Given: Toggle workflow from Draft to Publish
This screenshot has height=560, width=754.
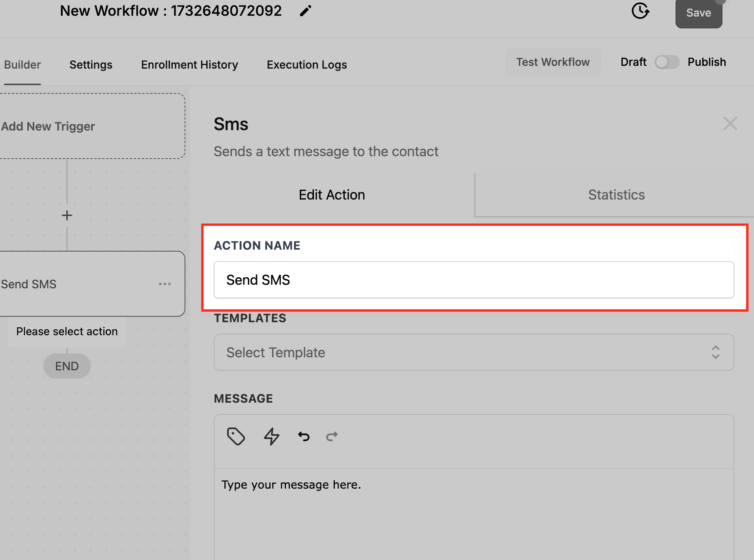Looking at the screenshot, I should point(667,62).
